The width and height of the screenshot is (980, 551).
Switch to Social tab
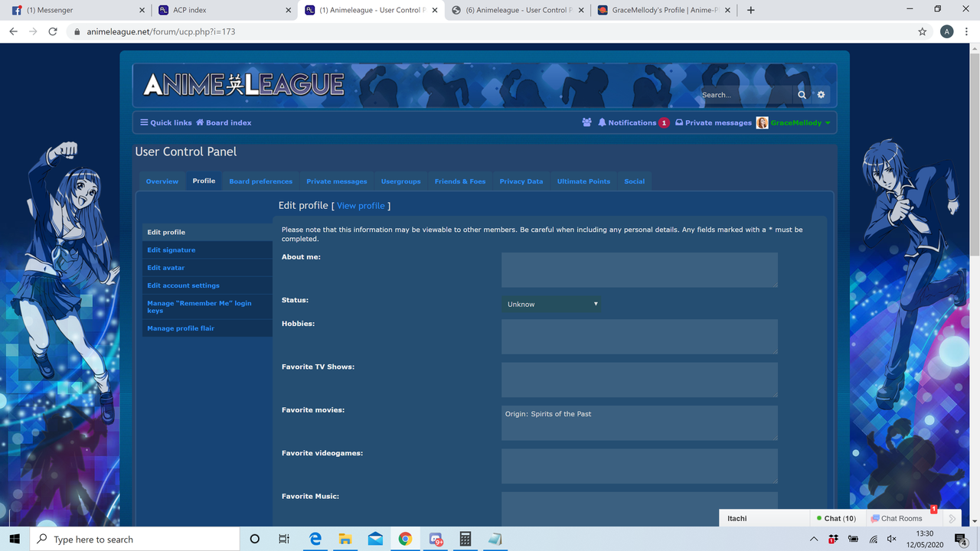[635, 181]
